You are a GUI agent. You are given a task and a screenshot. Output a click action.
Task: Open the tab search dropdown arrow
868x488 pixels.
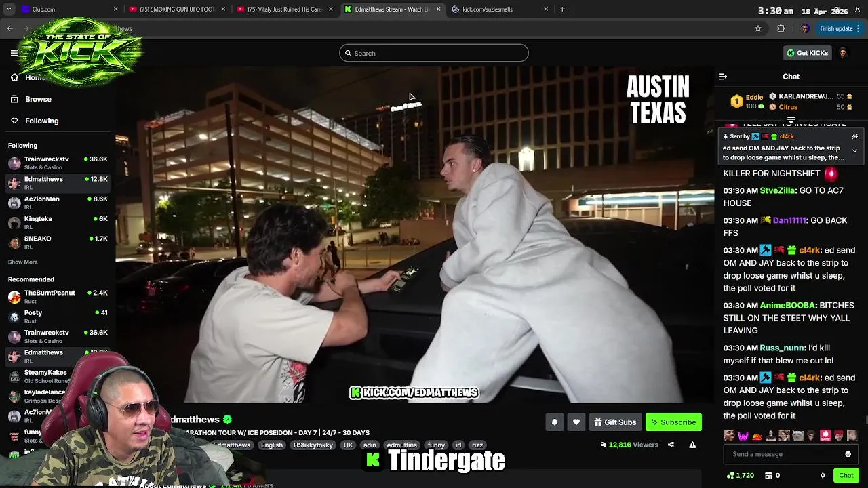(8, 9)
